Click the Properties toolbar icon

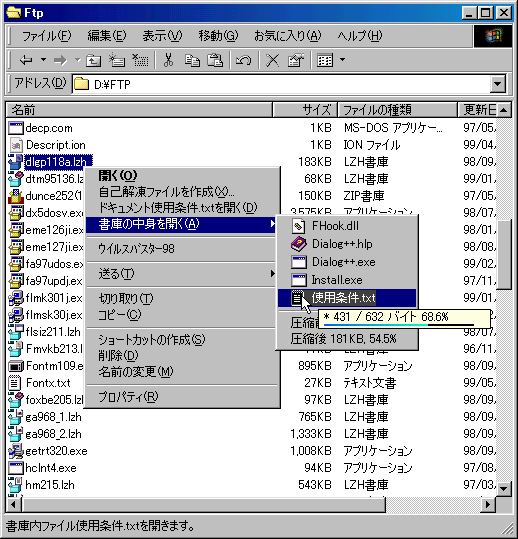click(x=296, y=60)
